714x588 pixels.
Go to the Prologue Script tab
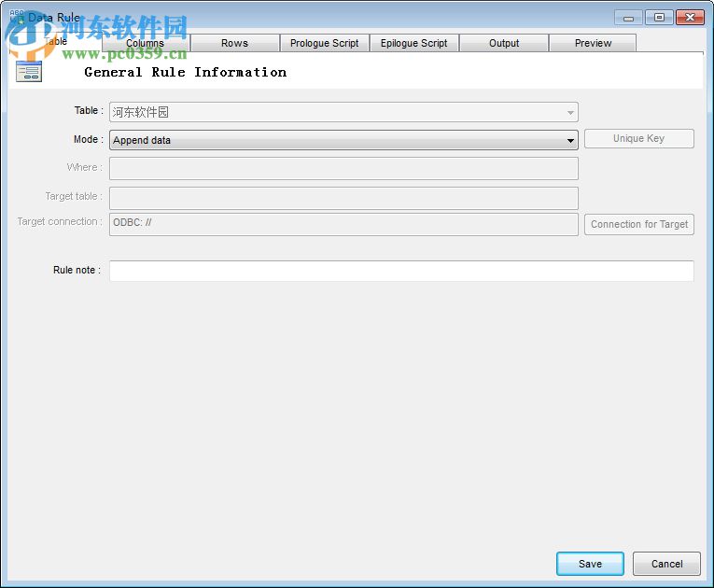[x=324, y=43]
